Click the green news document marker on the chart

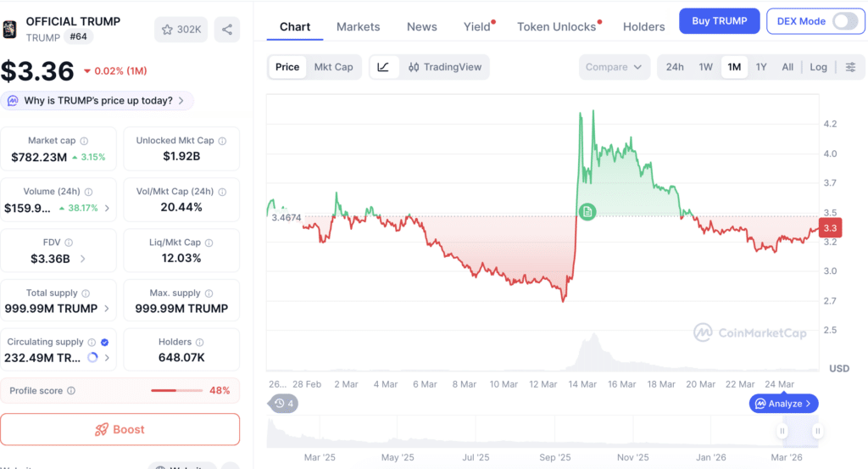click(x=587, y=211)
